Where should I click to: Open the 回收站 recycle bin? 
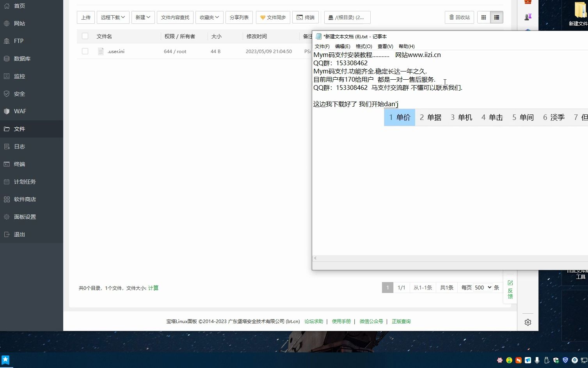pos(459,17)
